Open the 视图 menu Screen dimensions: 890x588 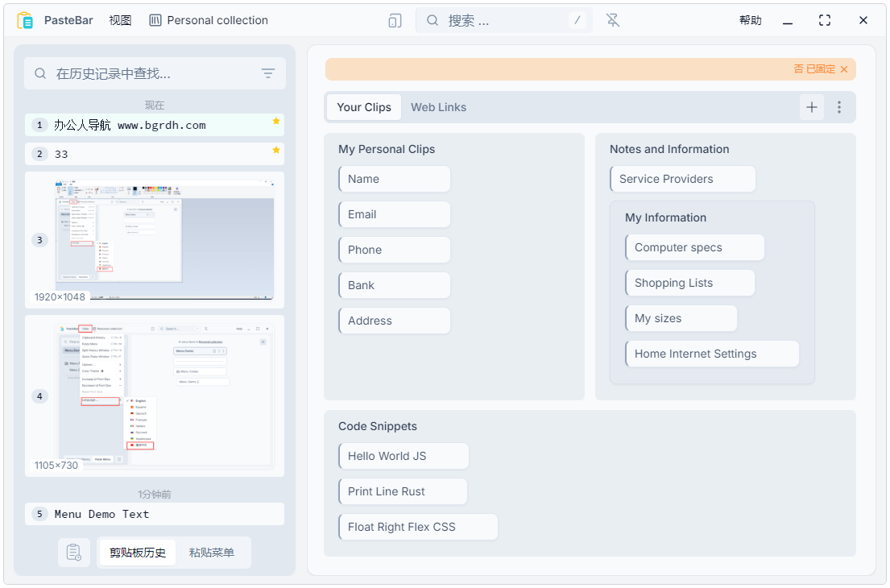coord(120,20)
